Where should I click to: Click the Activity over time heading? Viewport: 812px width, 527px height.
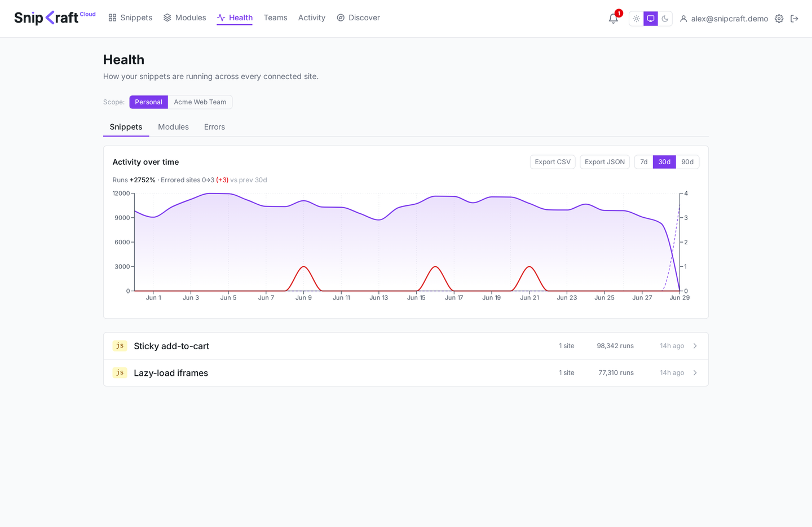click(145, 162)
